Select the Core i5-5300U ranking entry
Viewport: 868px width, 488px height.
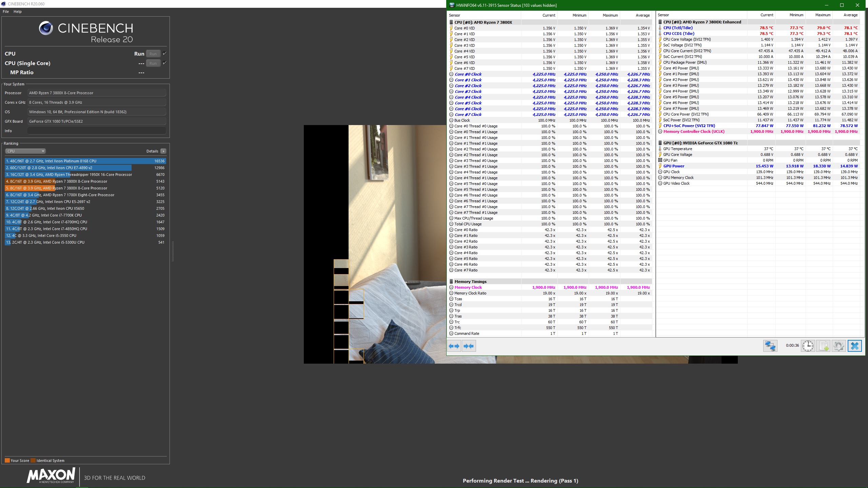coord(85,242)
